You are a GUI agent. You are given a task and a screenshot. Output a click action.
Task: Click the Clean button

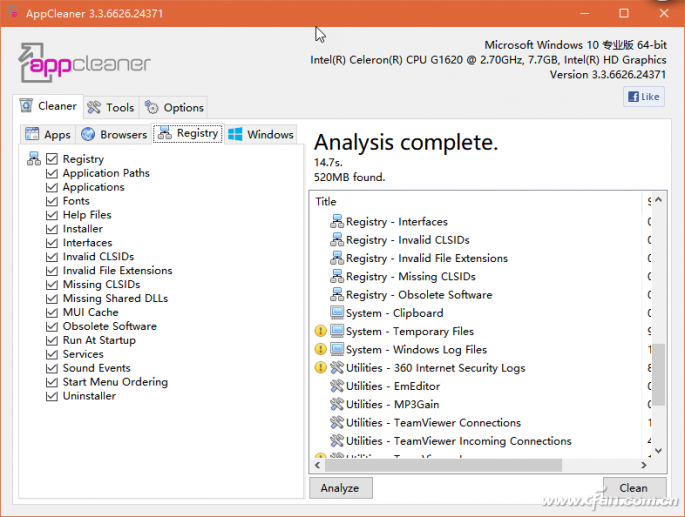coord(634,488)
